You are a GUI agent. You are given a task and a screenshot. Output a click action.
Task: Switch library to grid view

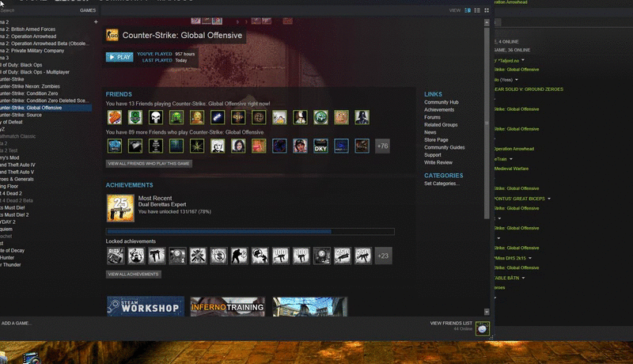point(487,10)
